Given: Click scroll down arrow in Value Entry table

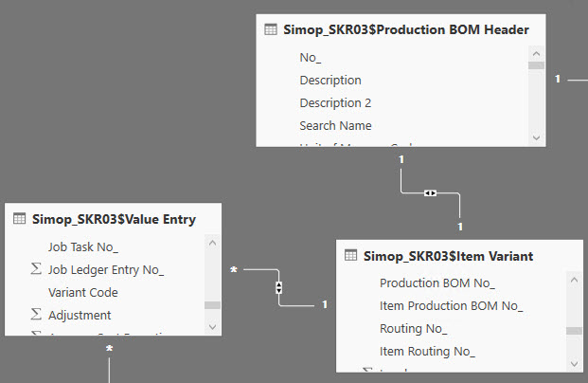Looking at the screenshot, I should (x=212, y=327).
